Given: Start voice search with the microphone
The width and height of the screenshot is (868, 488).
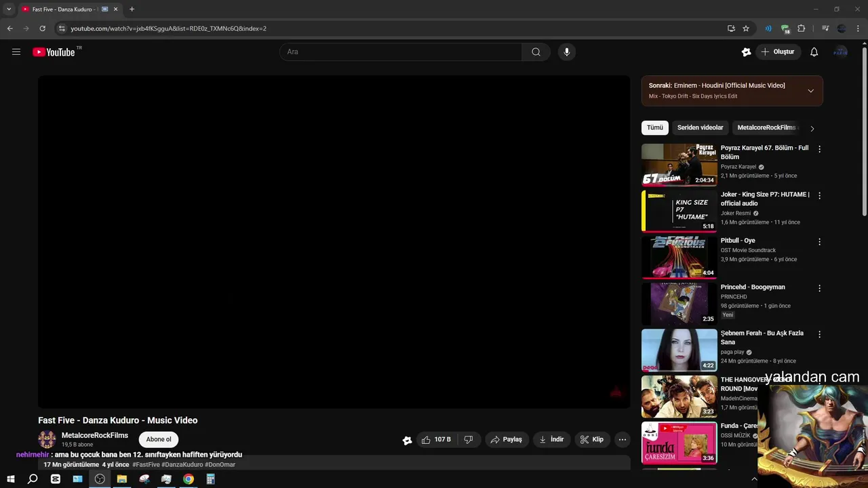Looking at the screenshot, I should (x=567, y=52).
